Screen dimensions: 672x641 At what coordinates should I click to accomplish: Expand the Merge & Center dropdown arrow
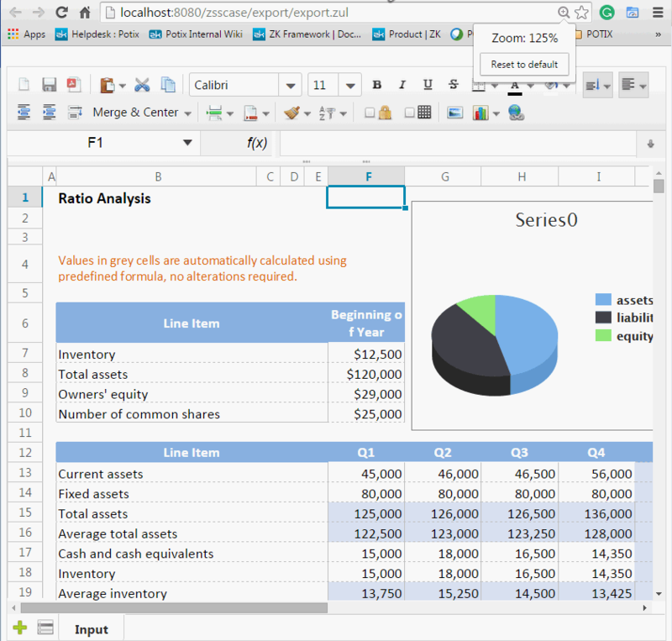tap(187, 113)
